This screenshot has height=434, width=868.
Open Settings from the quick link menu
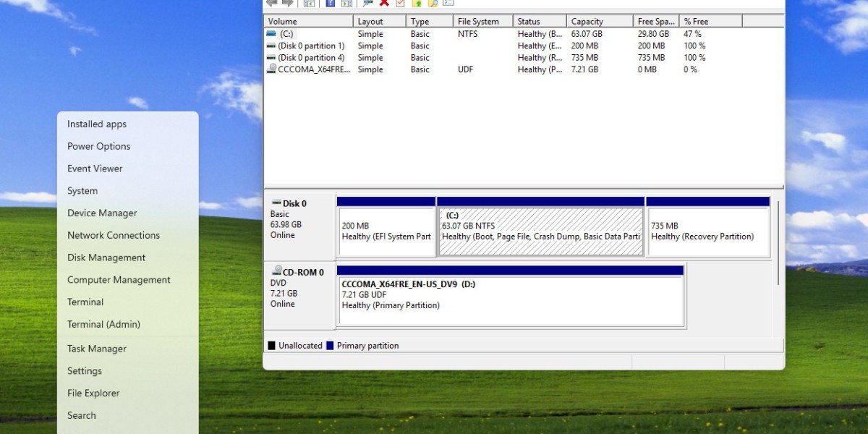click(x=85, y=371)
